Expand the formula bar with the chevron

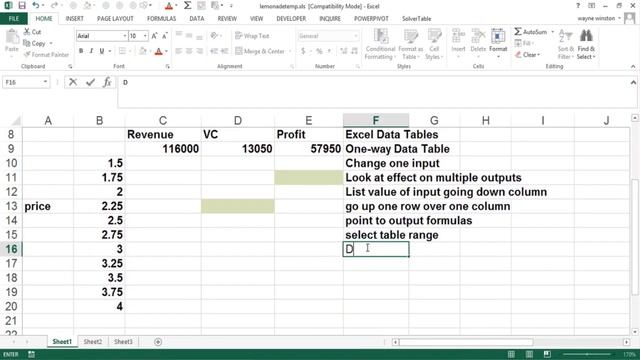click(633, 82)
